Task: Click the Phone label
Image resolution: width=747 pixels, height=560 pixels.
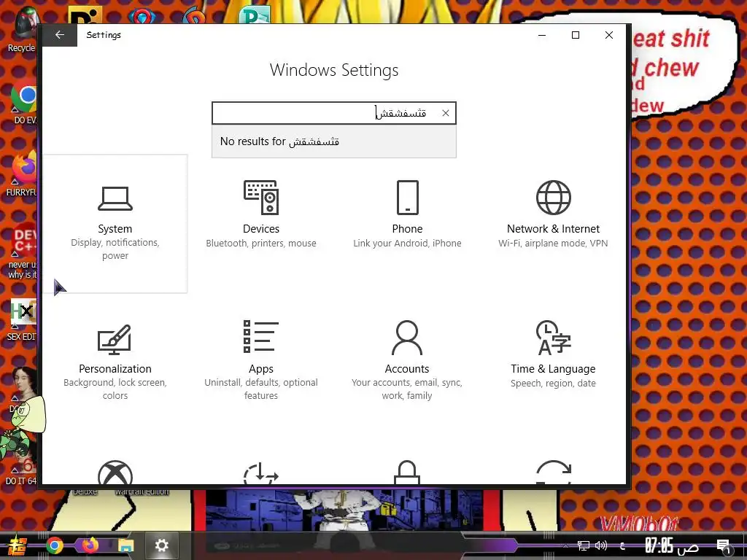Action: pyautogui.click(x=407, y=228)
